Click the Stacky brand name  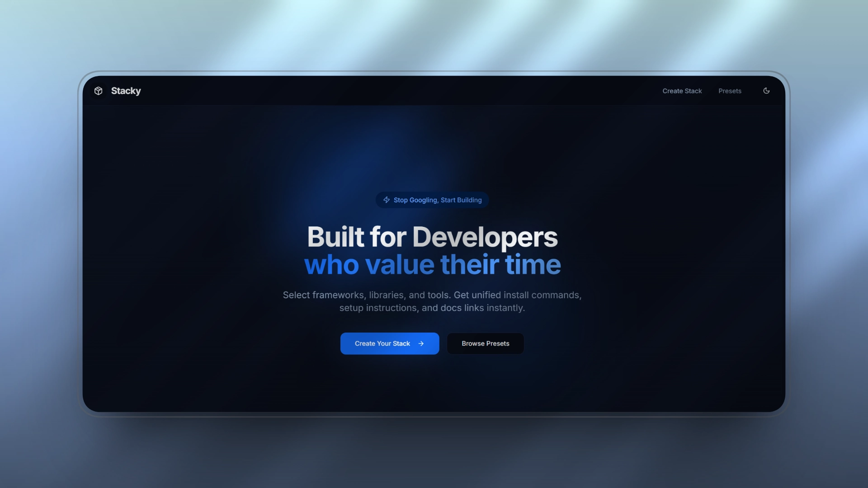pyautogui.click(x=126, y=91)
